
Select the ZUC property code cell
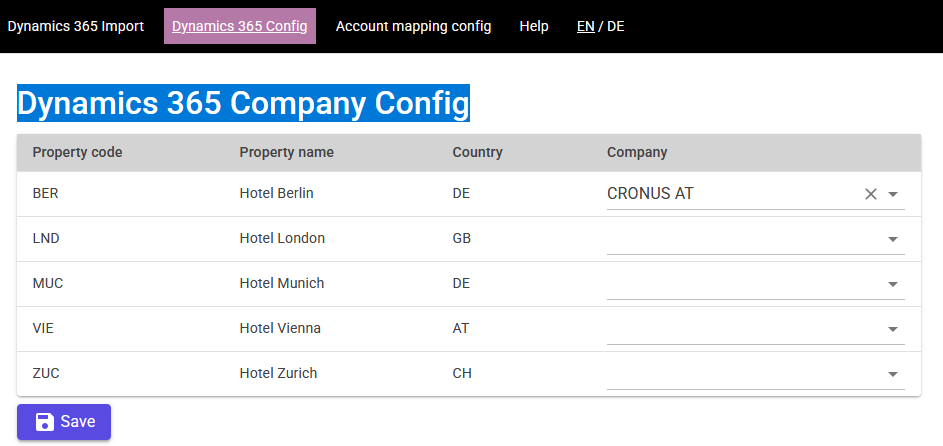pos(46,374)
